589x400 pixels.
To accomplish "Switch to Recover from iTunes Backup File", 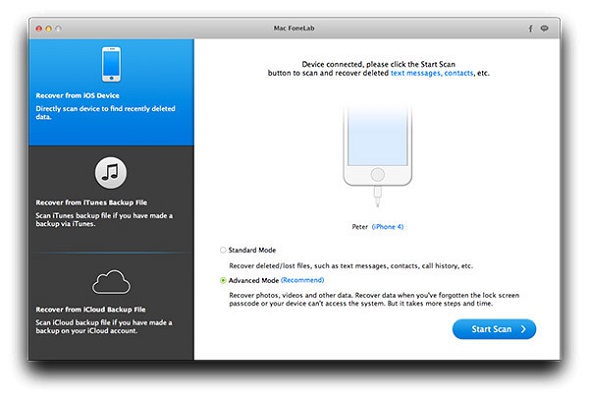I will point(111,199).
